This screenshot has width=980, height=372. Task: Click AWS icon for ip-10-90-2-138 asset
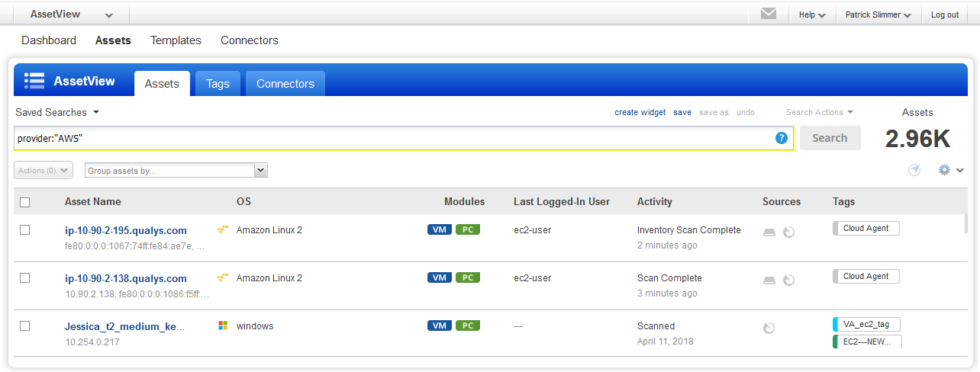pyautogui.click(x=223, y=277)
